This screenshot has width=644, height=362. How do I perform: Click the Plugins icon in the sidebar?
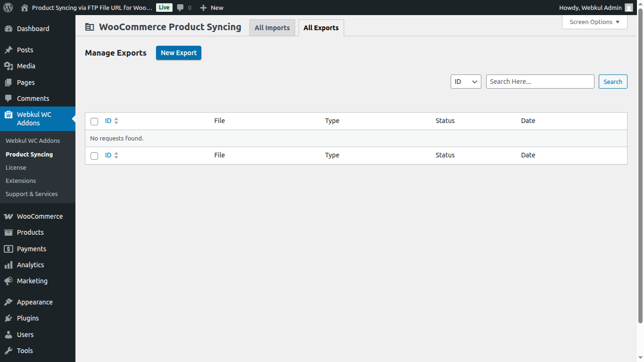(8, 318)
